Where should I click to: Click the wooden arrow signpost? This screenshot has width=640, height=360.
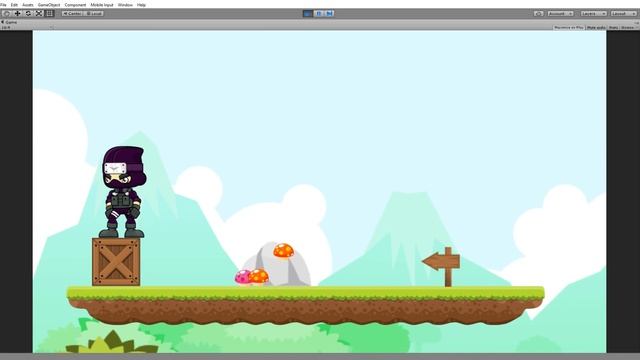tap(442, 266)
